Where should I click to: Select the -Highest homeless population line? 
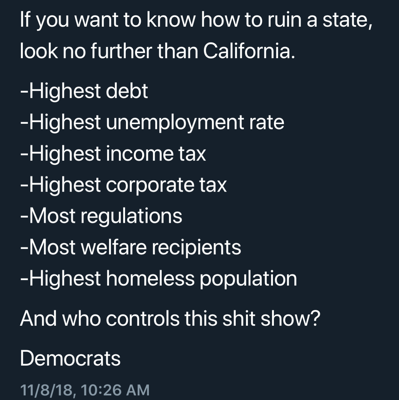(x=159, y=279)
